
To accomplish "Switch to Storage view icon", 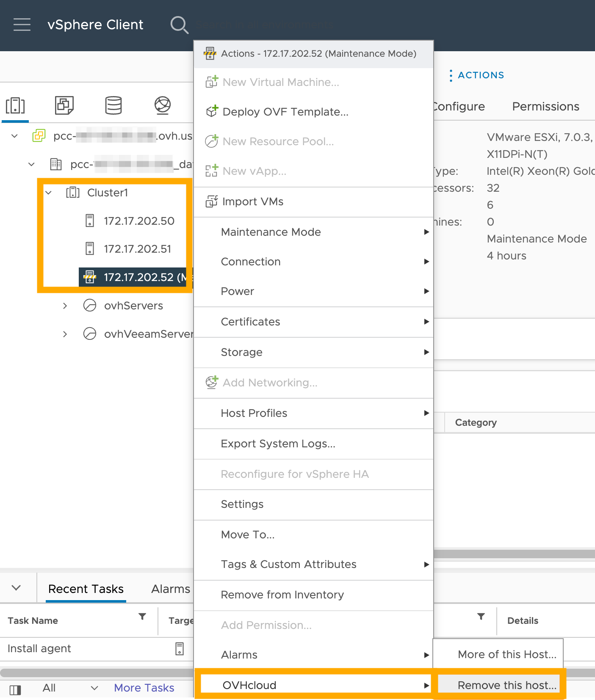I will pyautogui.click(x=113, y=105).
